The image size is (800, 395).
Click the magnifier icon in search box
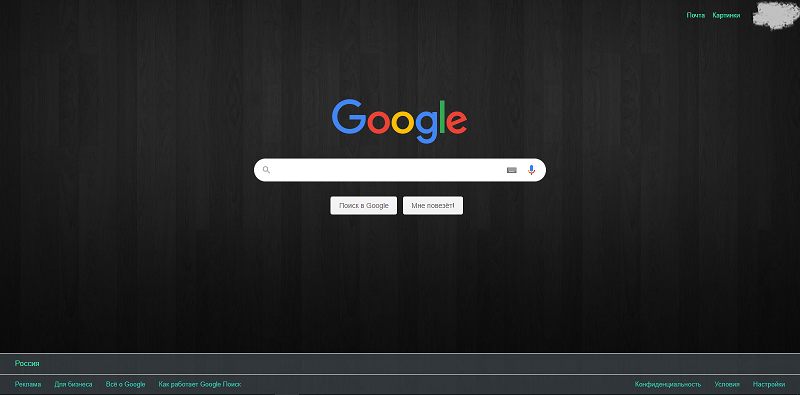click(x=266, y=170)
